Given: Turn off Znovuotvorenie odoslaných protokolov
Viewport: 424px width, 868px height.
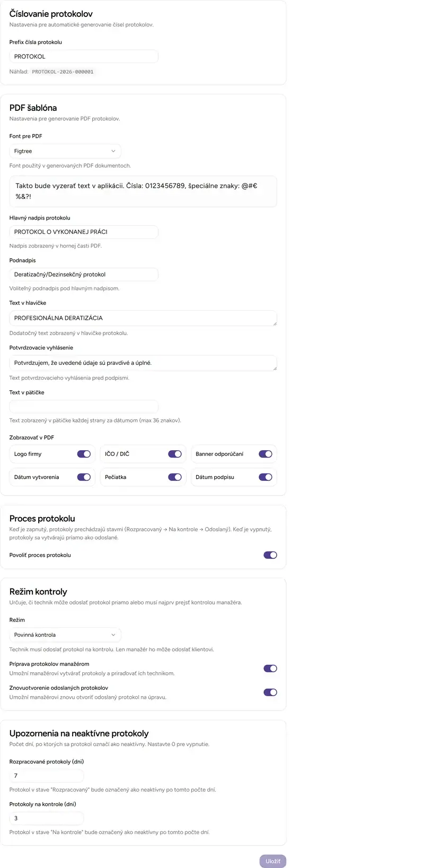Looking at the screenshot, I should coord(270,692).
